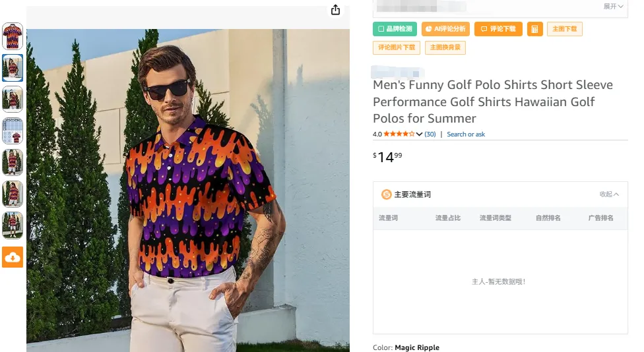The height and width of the screenshot is (352, 644).
Task: Click the 主图换背景 background change button
Action: (x=445, y=47)
